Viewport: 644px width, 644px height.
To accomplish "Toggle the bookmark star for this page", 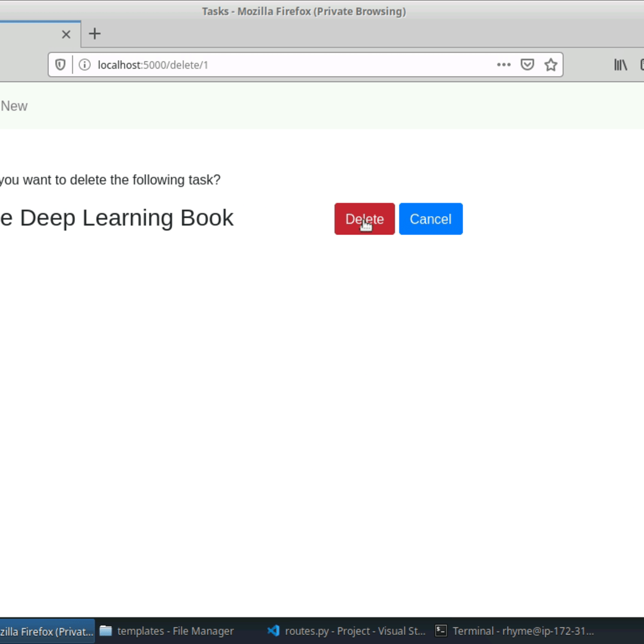I will point(551,64).
